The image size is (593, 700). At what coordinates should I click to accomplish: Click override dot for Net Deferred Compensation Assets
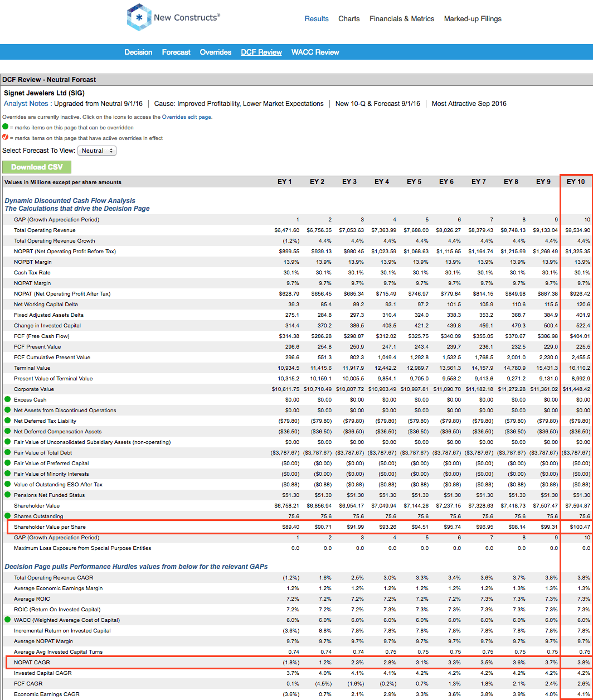point(7,431)
